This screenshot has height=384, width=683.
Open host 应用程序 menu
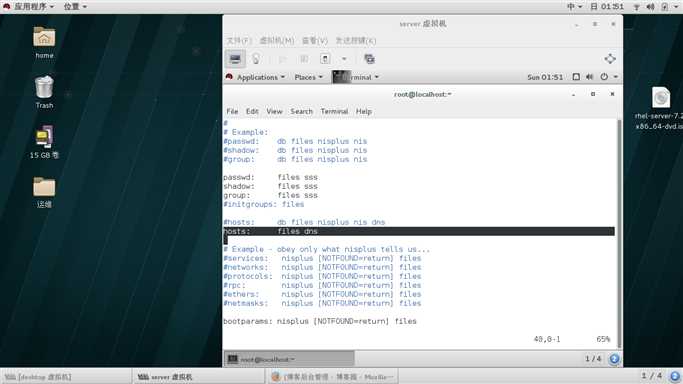click(30, 7)
